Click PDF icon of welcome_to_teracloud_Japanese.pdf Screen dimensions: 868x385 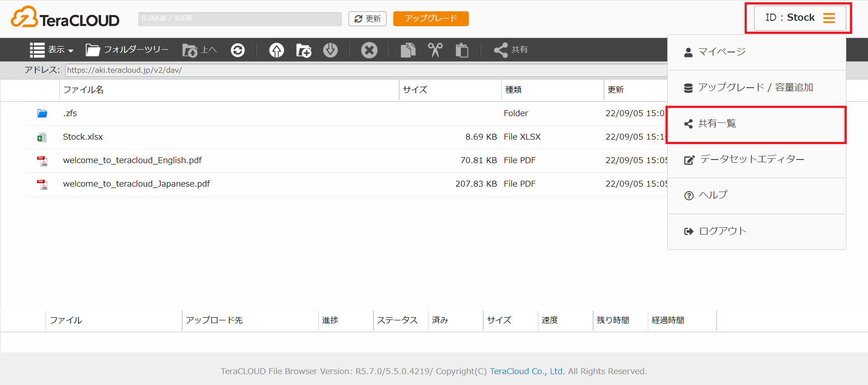coord(42,184)
